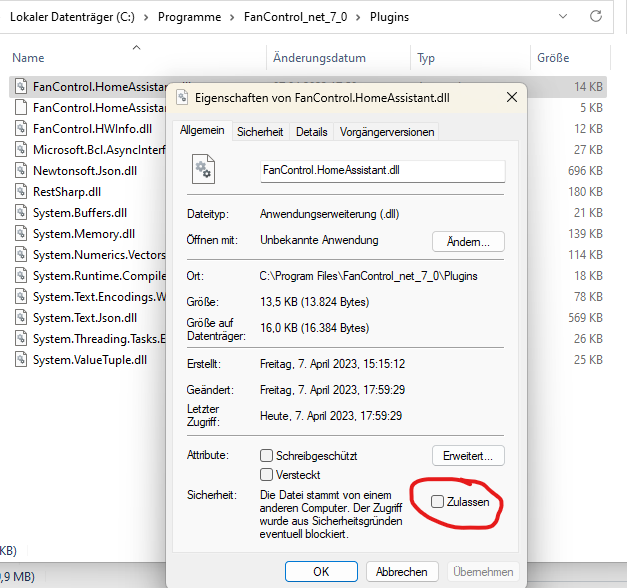Select the FanControl.HWInfo.dll file name
This screenshot has height=588, width=627.
[92, 129]
